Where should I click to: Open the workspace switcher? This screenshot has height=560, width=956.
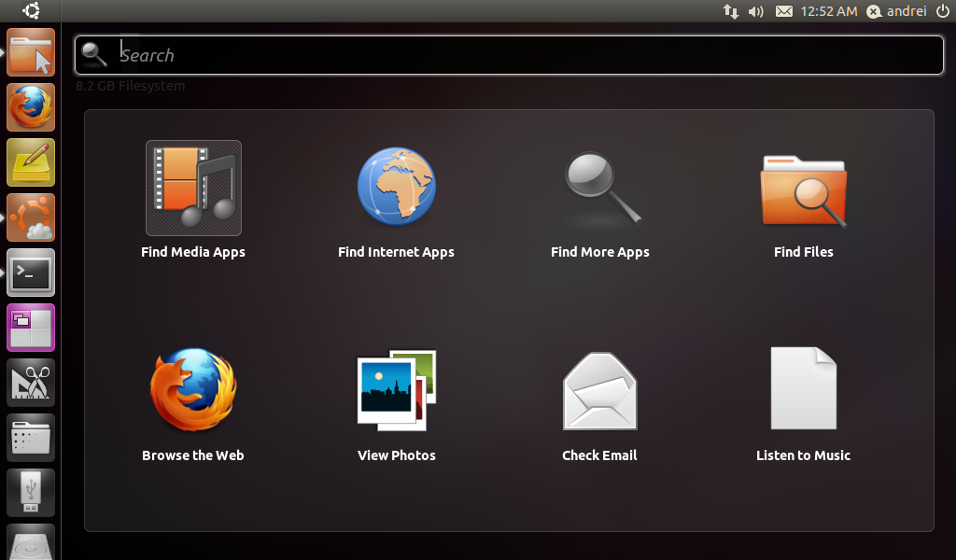[31, 328]
